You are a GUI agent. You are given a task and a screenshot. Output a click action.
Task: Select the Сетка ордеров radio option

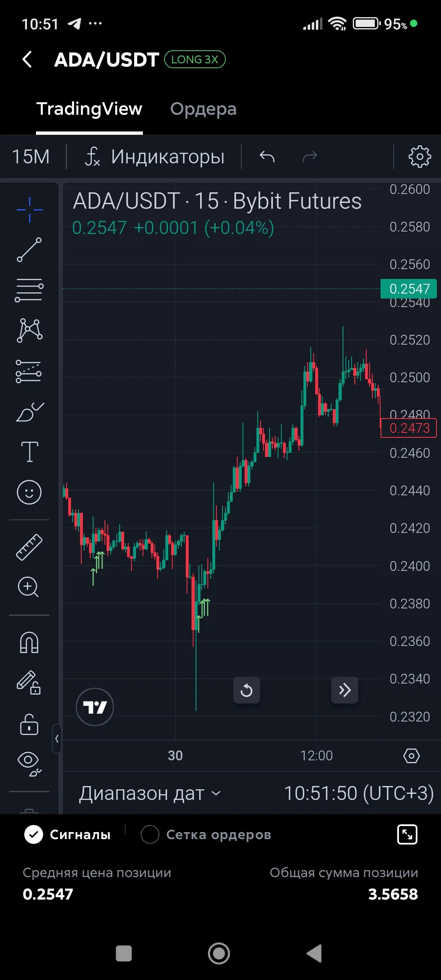150,835
